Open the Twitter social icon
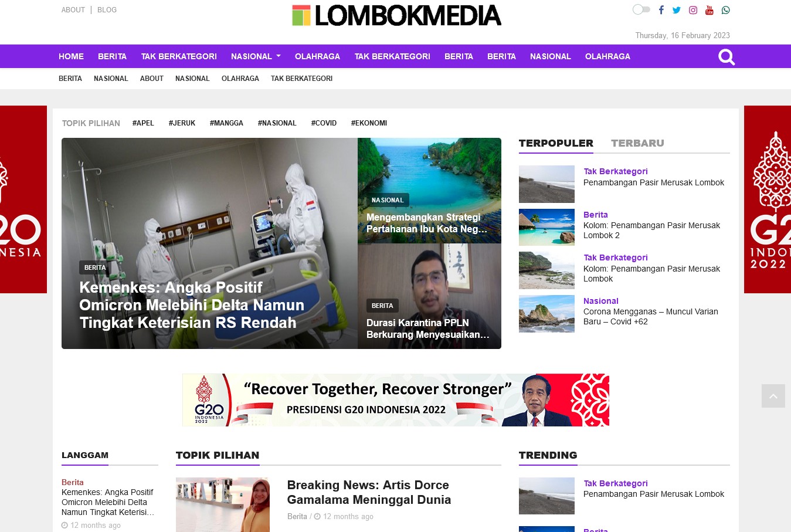The image size is (791, 532). click(677, 10)
